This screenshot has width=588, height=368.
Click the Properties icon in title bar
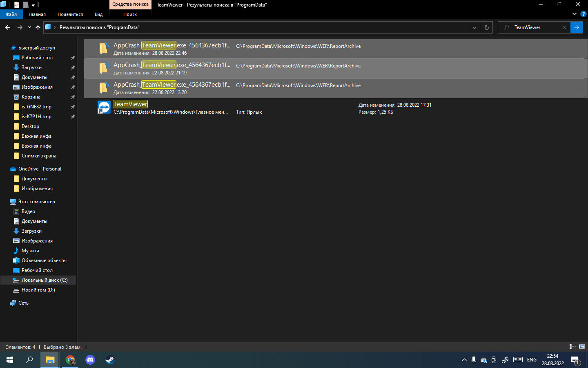tap(17, 5)
